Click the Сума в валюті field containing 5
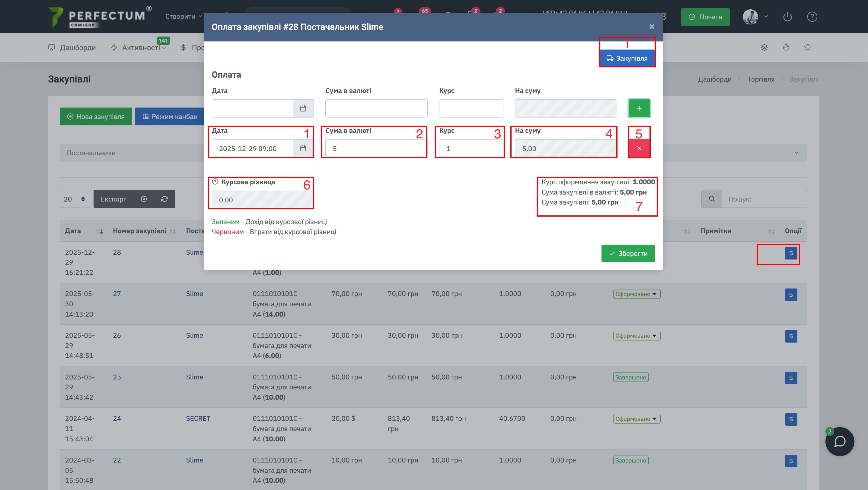 pyautogui.click(x=376, y=148)
